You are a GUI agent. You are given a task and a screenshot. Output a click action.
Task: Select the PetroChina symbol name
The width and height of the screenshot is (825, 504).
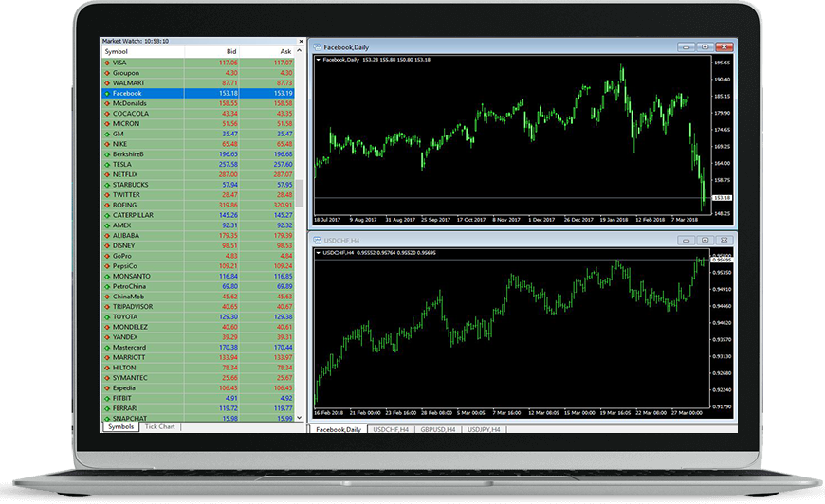[x=129, y=286]
